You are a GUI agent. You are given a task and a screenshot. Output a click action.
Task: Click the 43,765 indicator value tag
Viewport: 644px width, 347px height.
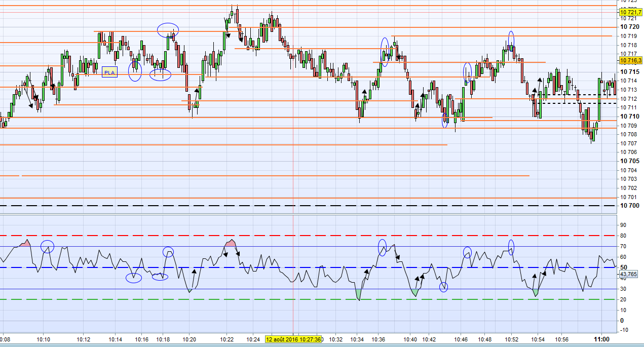click(628, 274)
